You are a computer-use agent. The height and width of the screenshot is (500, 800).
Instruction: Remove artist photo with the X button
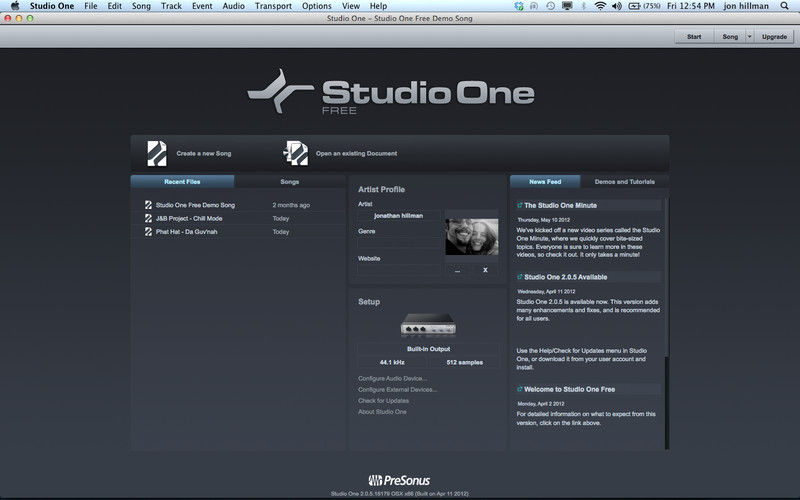click(485, 270)
